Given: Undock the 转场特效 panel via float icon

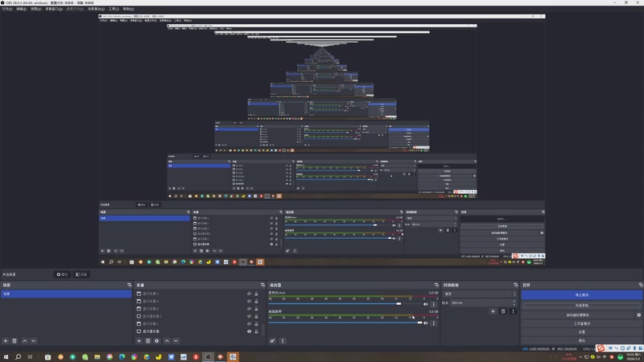Looking at the screenshot, I should click(x=515, y=285).
